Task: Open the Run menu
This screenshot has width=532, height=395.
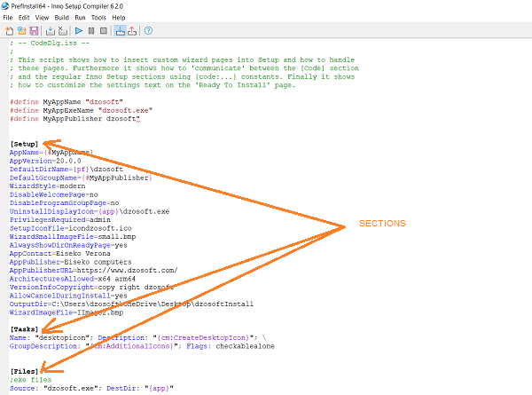Action: pos(80,18)
